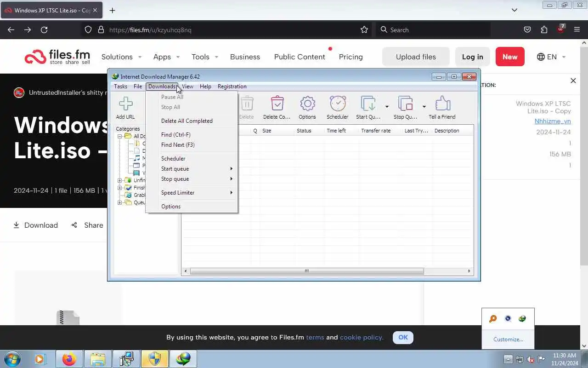Click the media player taskbar icon
Screen dimensions: 588x368
click(x=40, y=359)
